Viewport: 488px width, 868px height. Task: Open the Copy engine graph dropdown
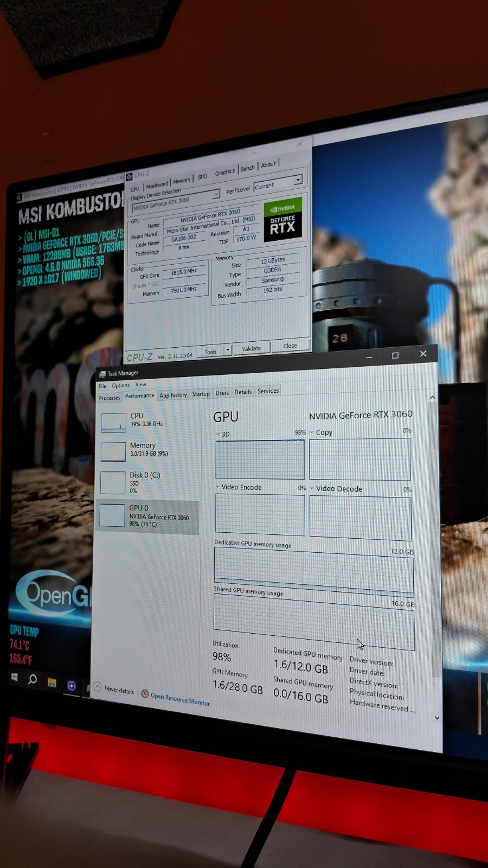point(311,432)
